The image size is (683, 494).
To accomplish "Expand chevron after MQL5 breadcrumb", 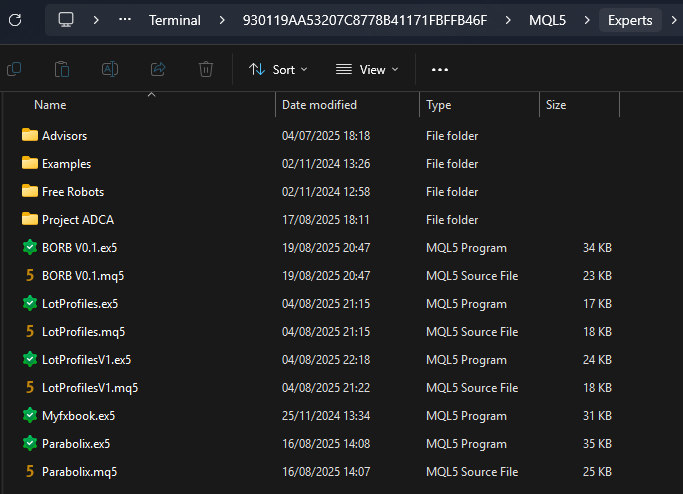I will click(x=587, y=20).
